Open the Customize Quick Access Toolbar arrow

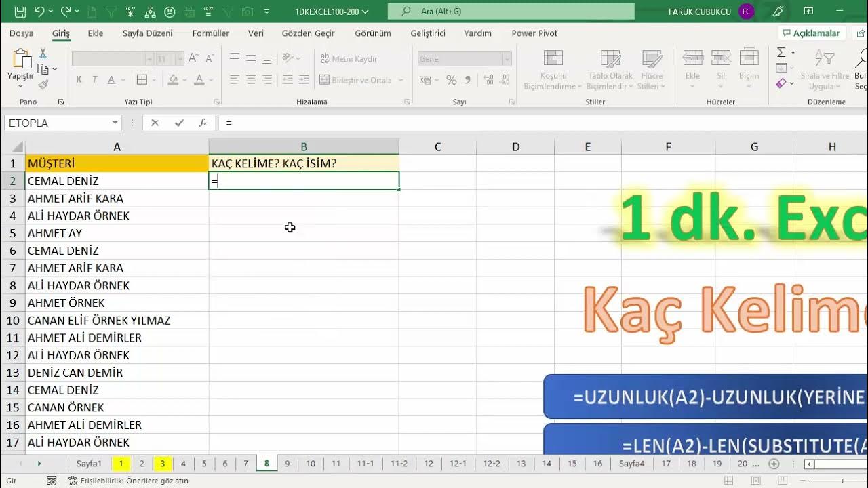[x=267, y=12]
